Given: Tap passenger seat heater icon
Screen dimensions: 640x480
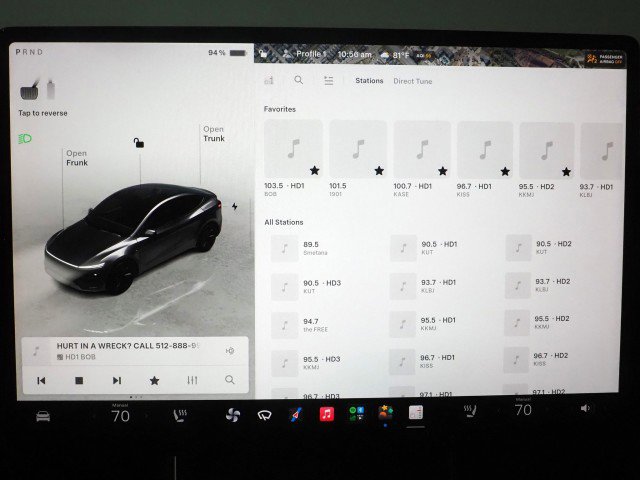Looking at the screenshot, I should [x=470, y=411].
